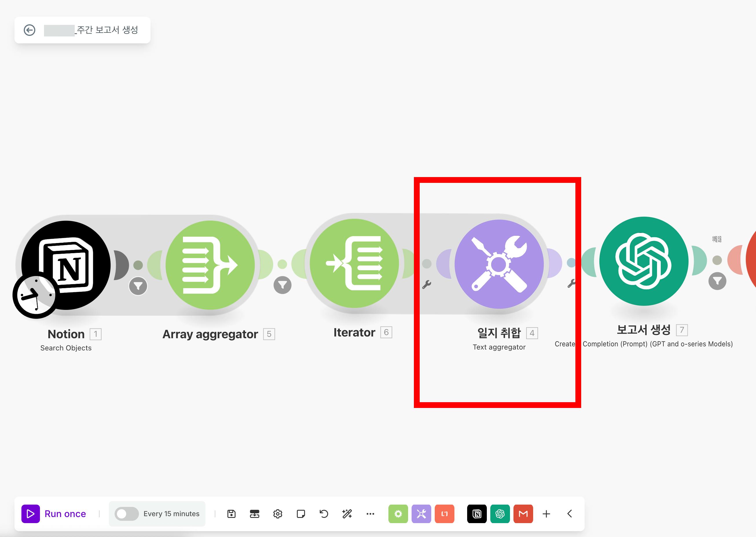
Task: Click the Text aggregator subtitle
Action: pyautogui.click(x=499, y=347)
